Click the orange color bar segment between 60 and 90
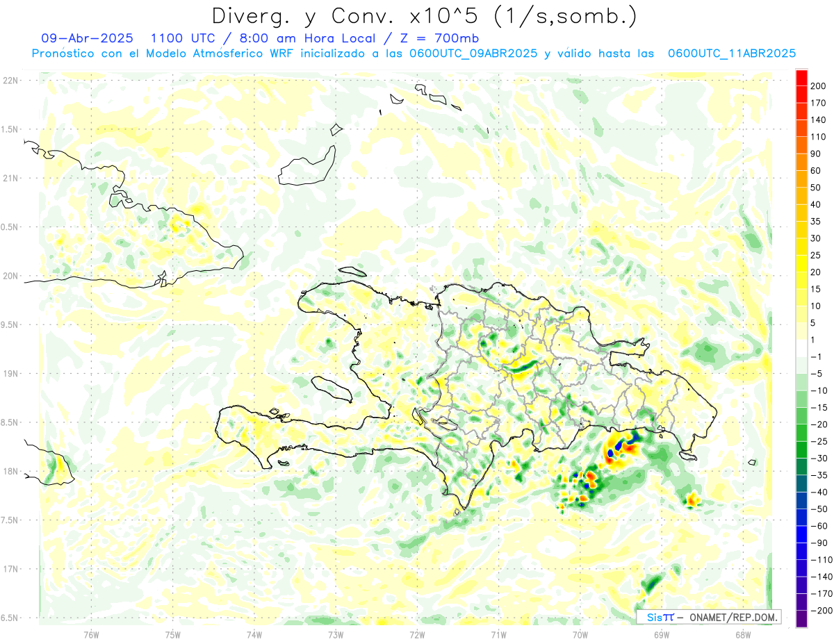The image size is (834, 644). pyautogui.click(x=802, y=162)
